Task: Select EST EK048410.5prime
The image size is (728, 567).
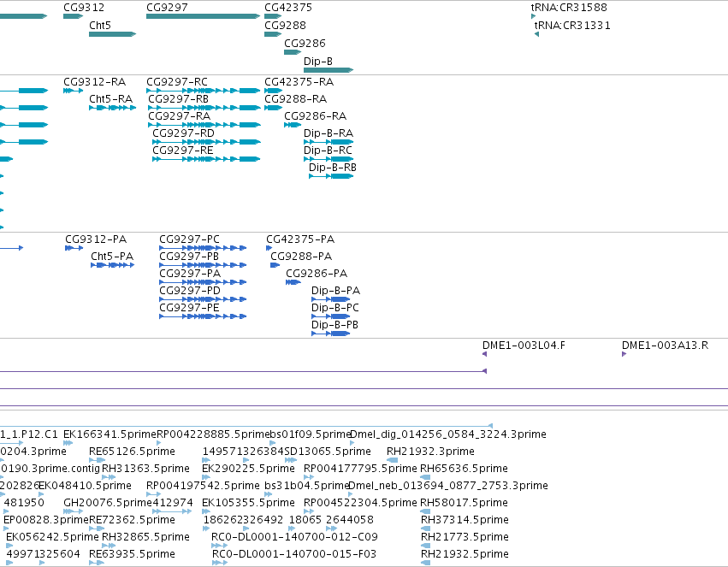Action: 85,487
